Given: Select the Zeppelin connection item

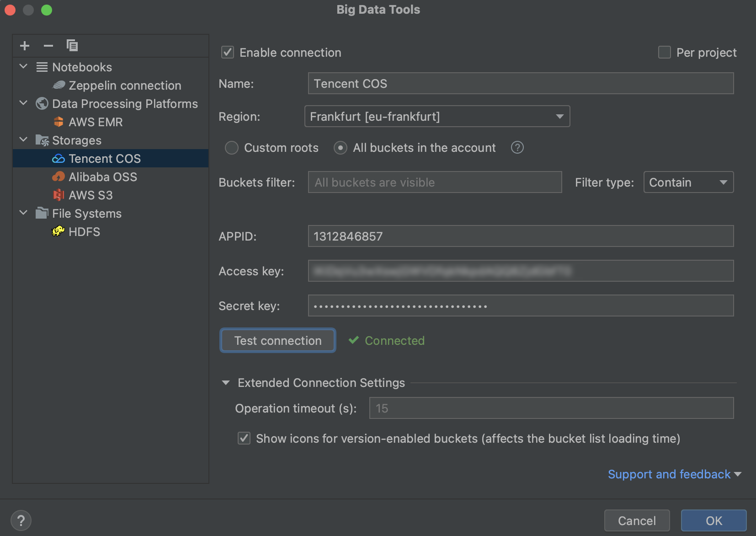Looking at the screenshot, I should pos(124,85).
